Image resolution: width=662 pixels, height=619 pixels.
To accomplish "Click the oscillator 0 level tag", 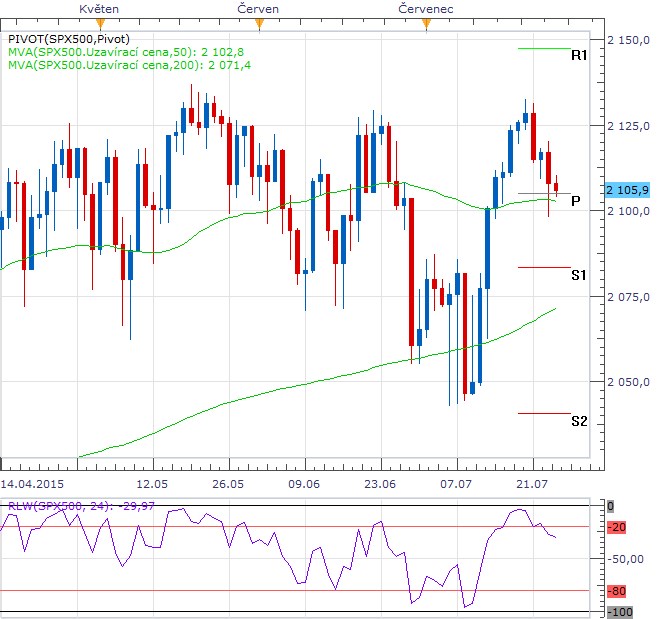I will click(610, 506).
